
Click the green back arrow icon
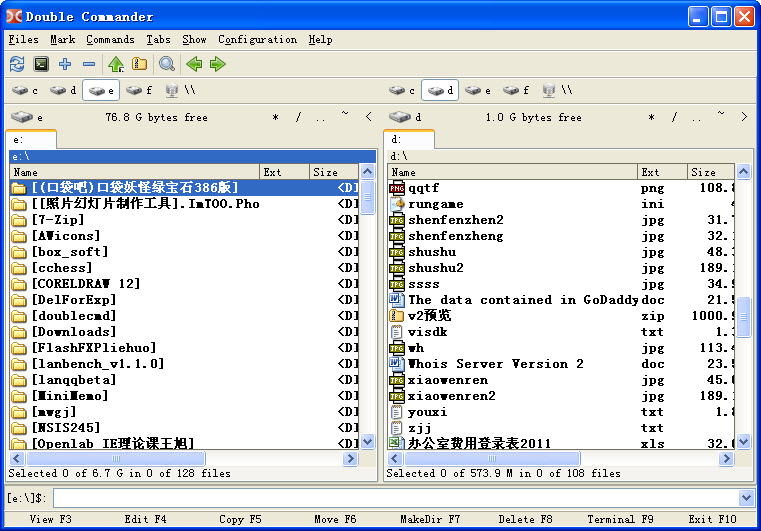194,64
